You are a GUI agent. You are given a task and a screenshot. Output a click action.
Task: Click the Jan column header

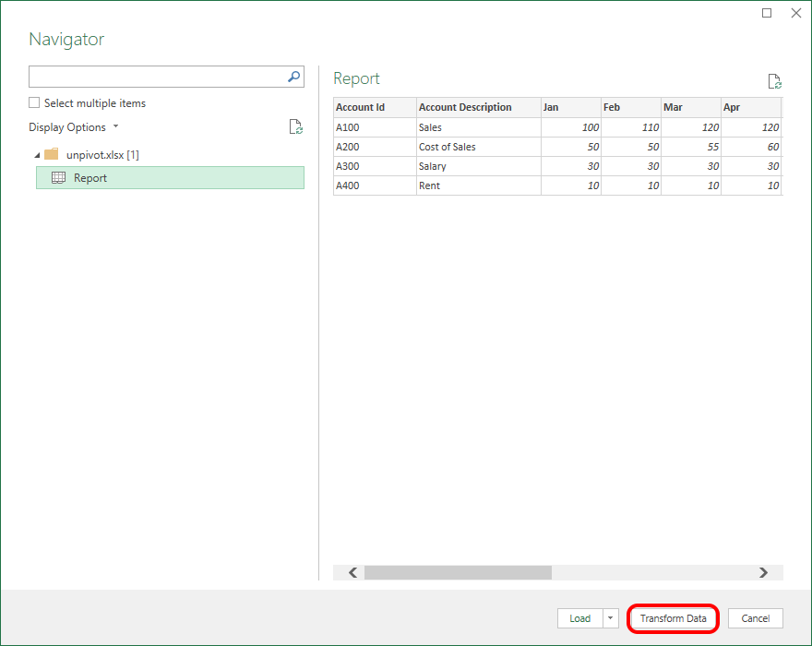pos(570,107)
